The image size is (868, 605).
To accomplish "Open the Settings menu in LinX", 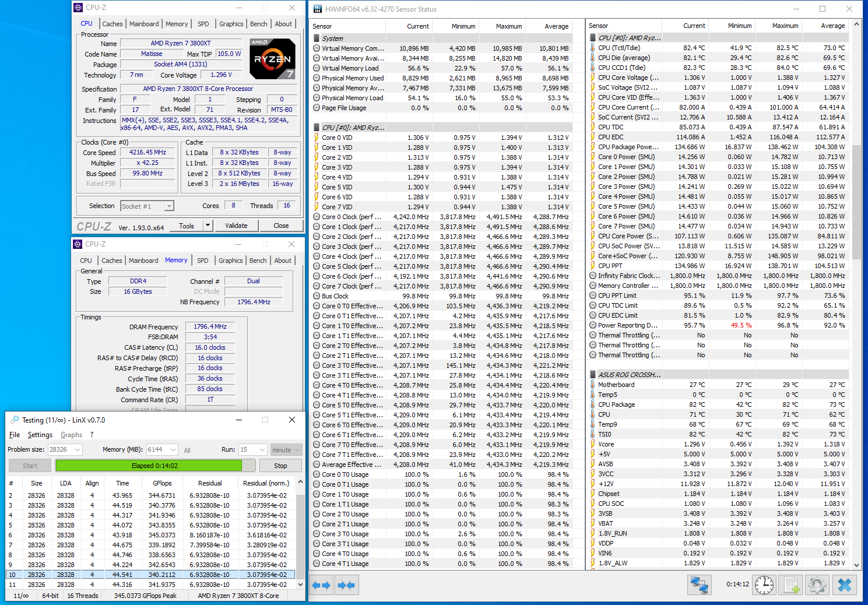I will [40, 435].
